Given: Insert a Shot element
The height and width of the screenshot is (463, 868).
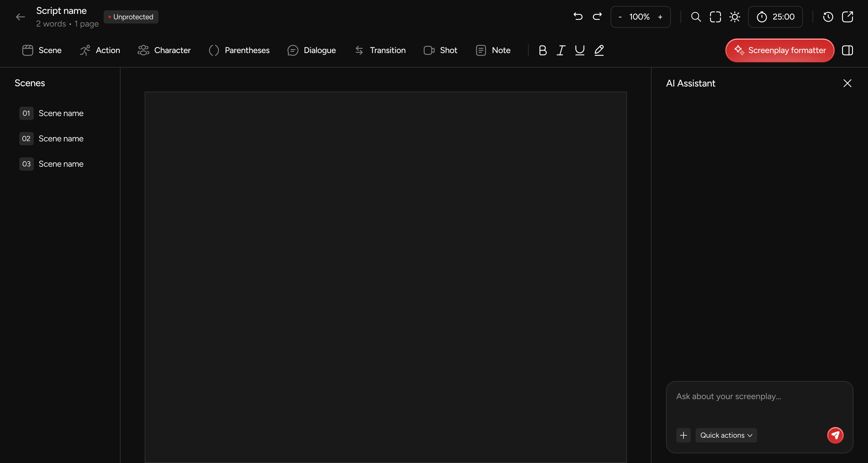Looking at the screenshot, I should tap(440, 51).
